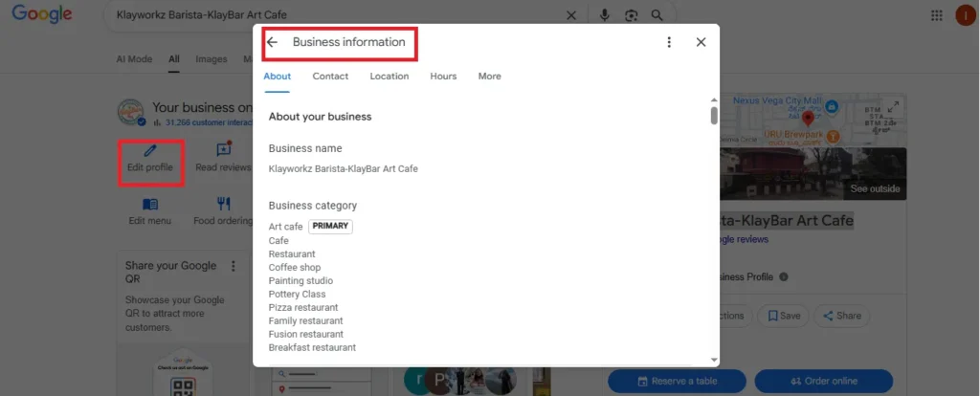Click the Fusion restaurant category
Image resolution: width=980 pixels, height=396 pixels.
(x=305, y=334)
